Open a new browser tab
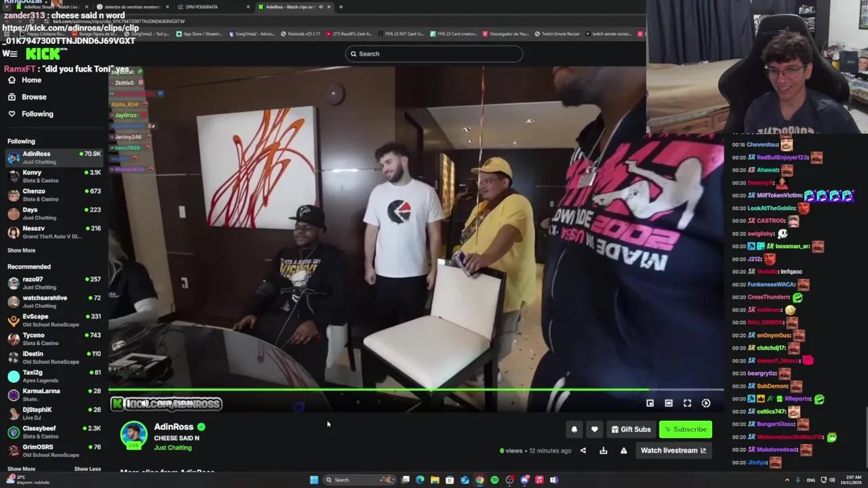The image size is (868, 488). tap(340, 7)
